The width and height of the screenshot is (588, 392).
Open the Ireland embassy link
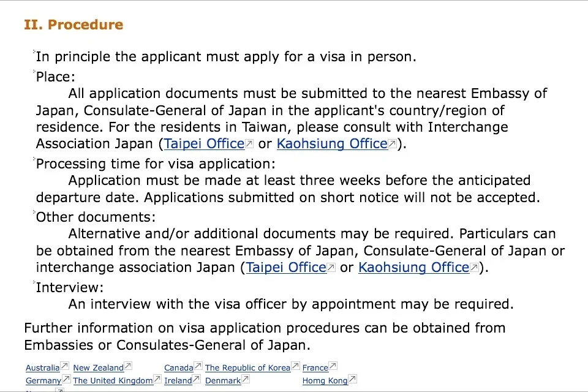click(178, 380)
